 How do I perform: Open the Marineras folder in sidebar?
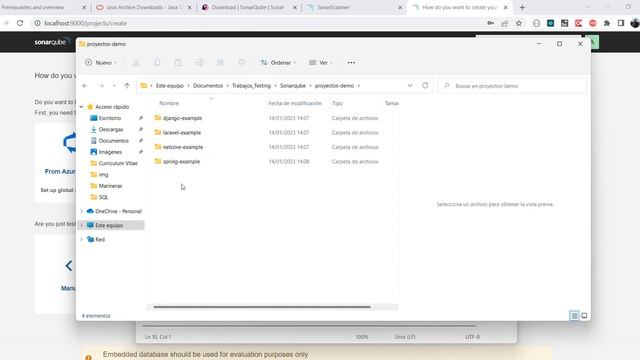110,186
